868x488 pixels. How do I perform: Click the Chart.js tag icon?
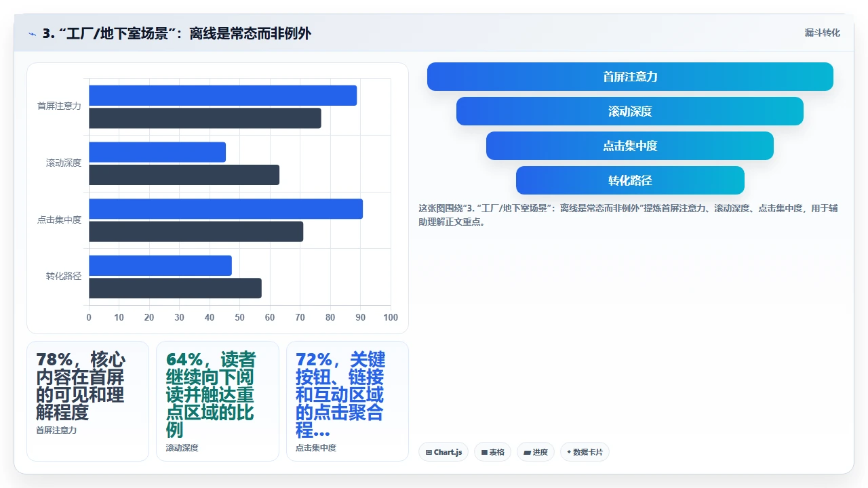click(x=429, y=452)
